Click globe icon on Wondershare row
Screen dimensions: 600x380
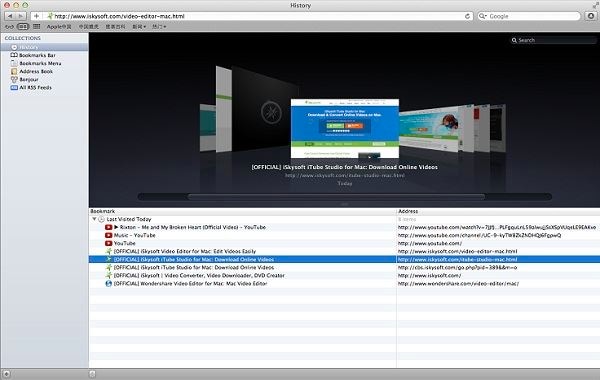(x=109, y=284)
